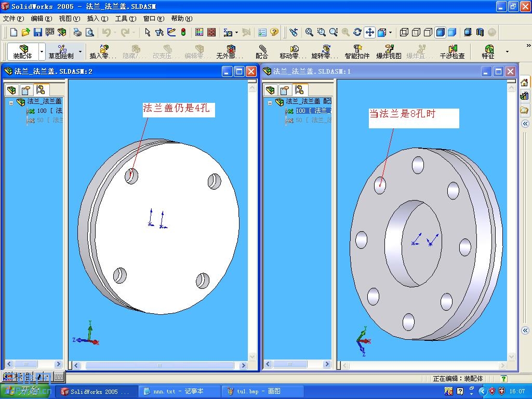Click the Help question mark icon
532x399 pixels.
coord(274,32)
